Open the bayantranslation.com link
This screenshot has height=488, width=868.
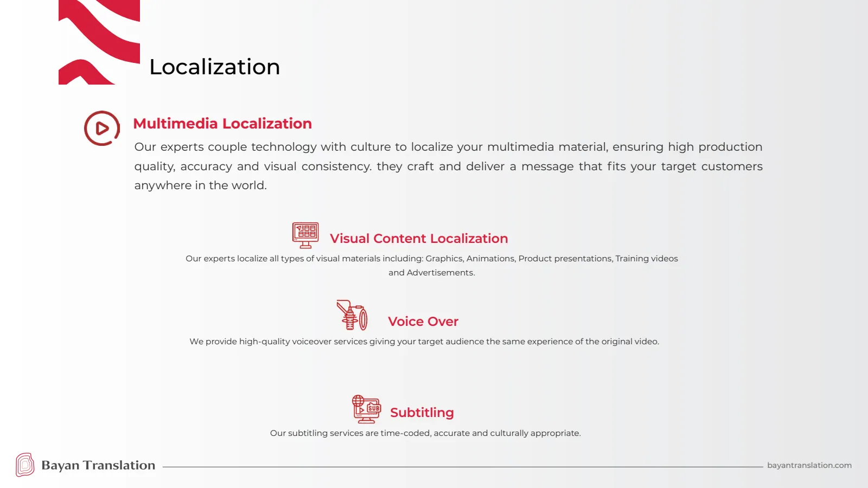tap(809, 465)
